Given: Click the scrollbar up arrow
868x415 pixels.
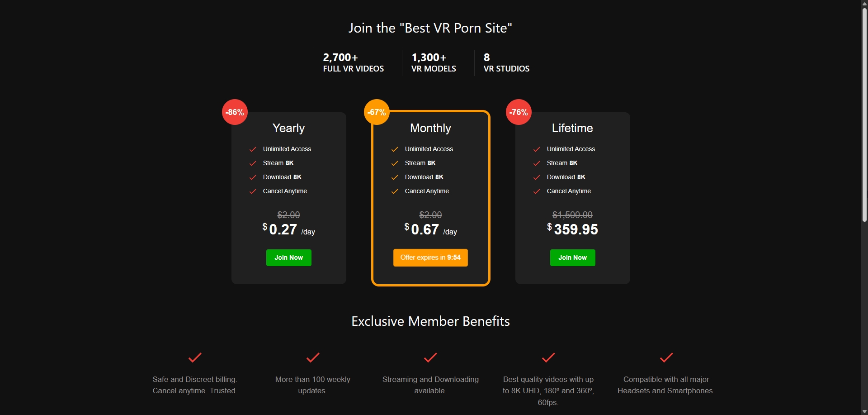Looking at the screenshot, I should [x=864, y=4].
